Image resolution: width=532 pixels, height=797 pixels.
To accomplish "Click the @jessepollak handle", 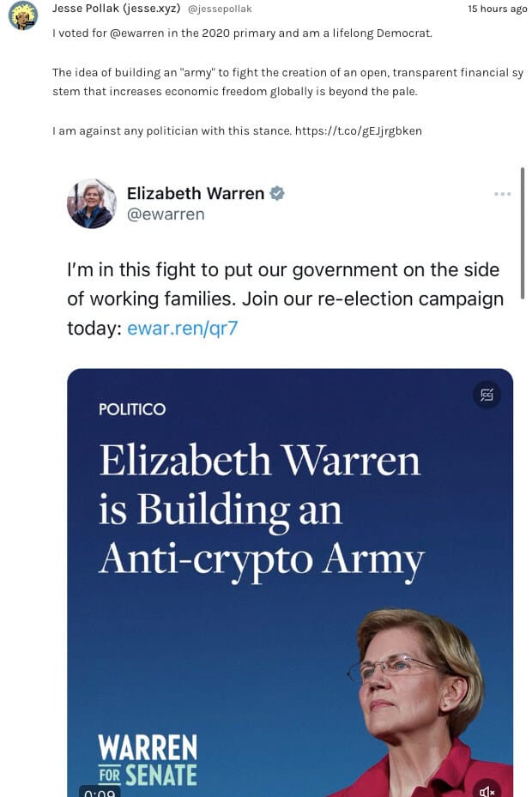I will click(220, 9).
